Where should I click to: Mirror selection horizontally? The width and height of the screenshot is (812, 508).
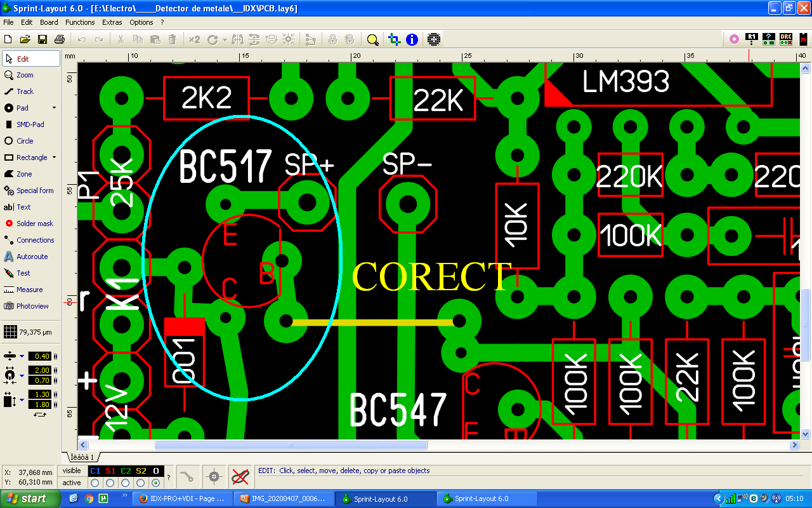(x=238, y=39)
